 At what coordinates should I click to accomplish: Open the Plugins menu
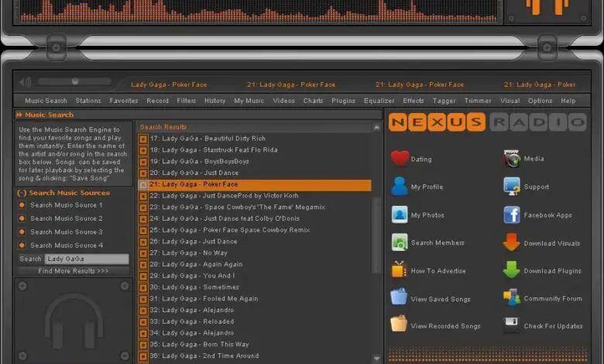pyautogui.click(x=343, y=101)
